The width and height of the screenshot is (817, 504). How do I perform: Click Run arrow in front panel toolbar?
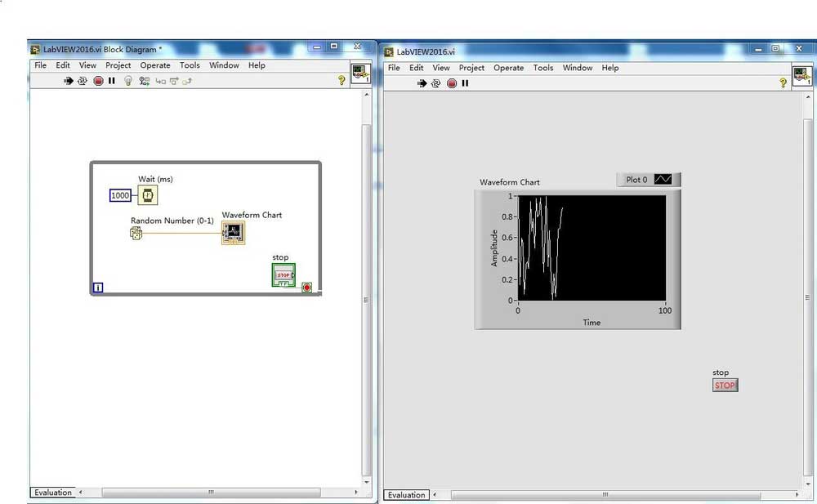pos(422,83)
